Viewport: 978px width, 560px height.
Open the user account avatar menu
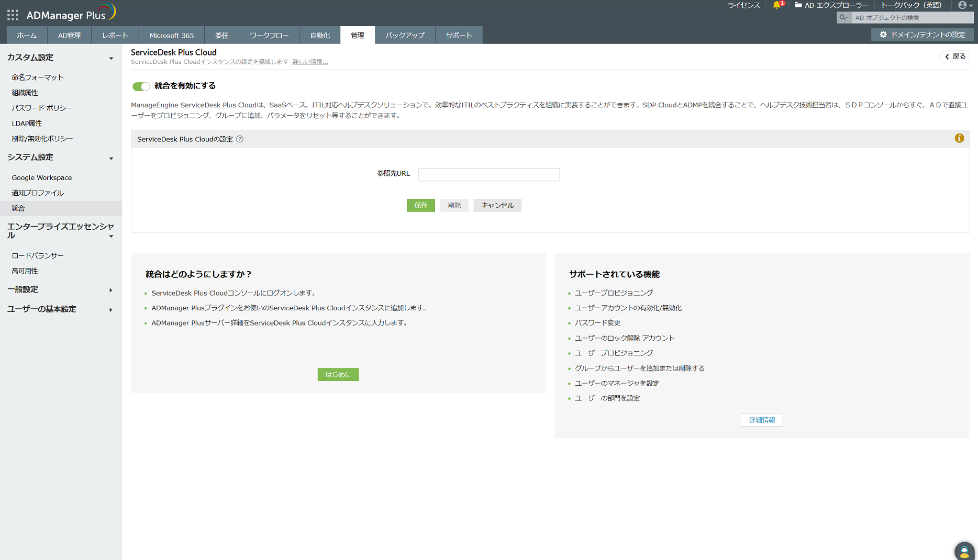tap(965, 5)
